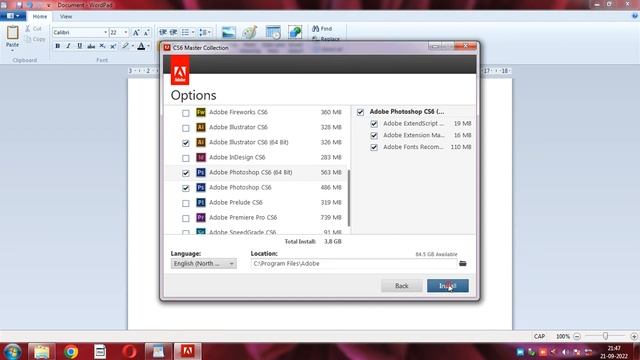Click Find in WordPad ribbon
This screenshot has height=360, width=640.
(x=322, y=29)
